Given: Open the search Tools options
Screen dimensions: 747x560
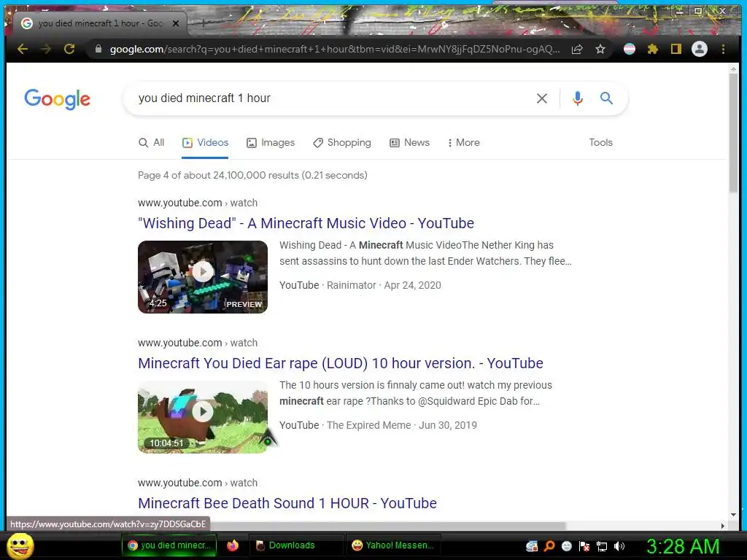Looking at the screenshot, I should (601, 142).
